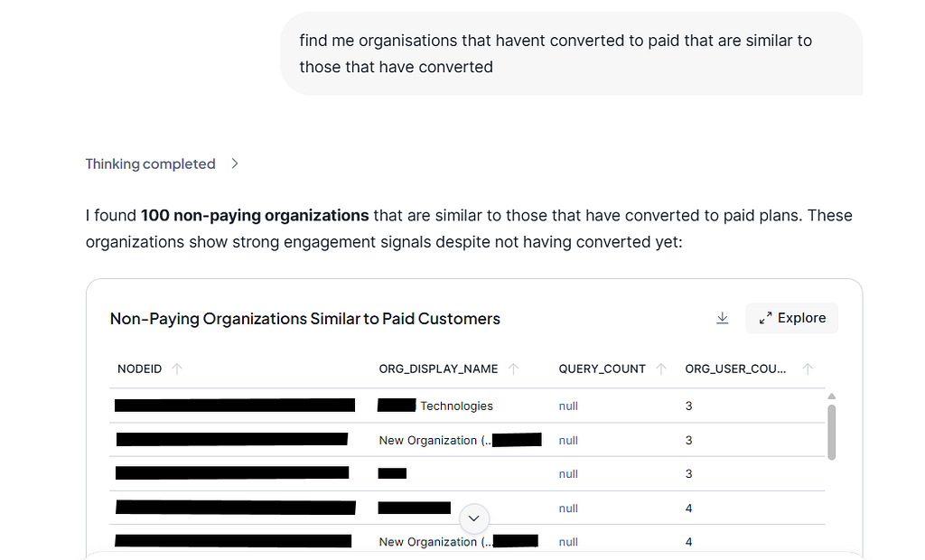
Task: Click the scrollbar's up arrow
Action: click(831, 396)
